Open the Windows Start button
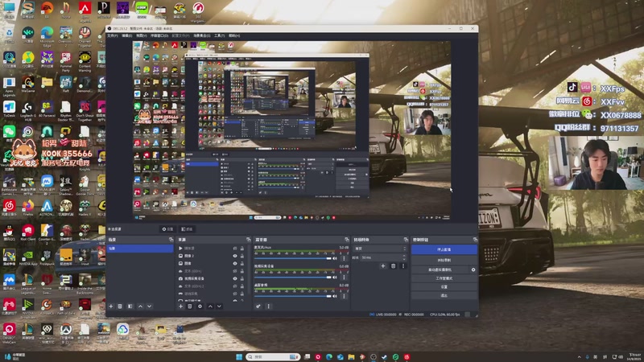Image resolution: width=644 pixels, height=362 pixels. tap(239, 357)
